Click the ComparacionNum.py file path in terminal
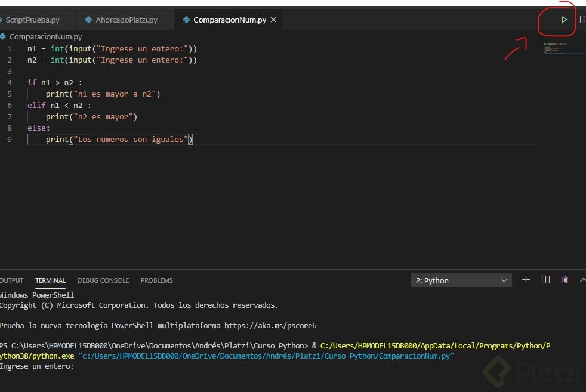This screenshot has height=392, width=586. point(266,356)
